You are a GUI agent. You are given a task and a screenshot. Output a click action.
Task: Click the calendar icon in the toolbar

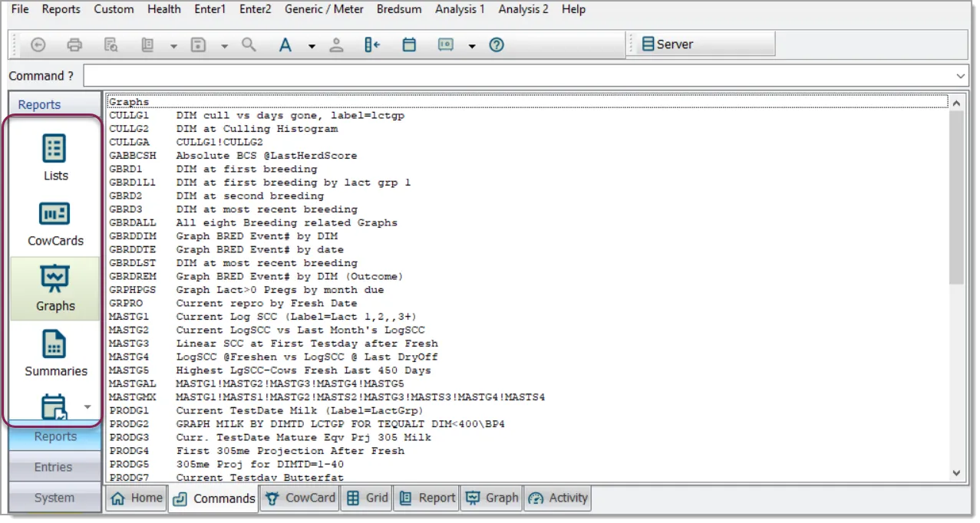tap(409, 45)
